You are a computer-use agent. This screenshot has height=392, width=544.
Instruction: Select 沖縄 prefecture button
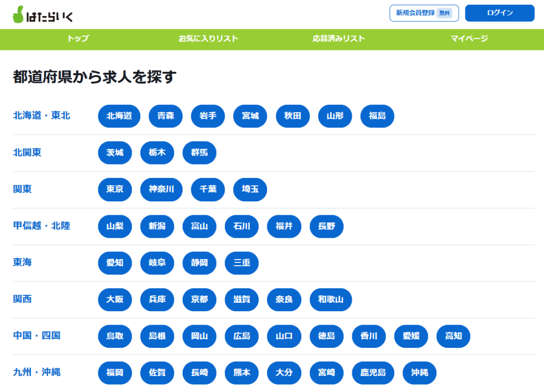click(420, 373)
